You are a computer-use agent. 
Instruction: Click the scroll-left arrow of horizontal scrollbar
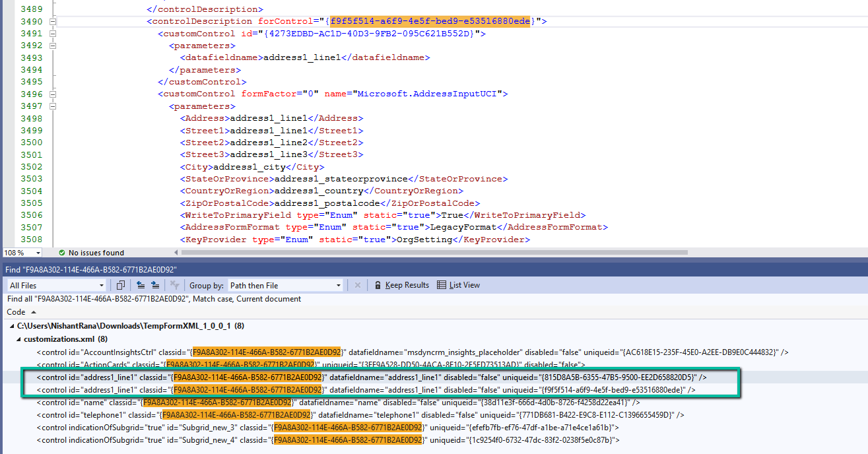[x=176, y=253]
